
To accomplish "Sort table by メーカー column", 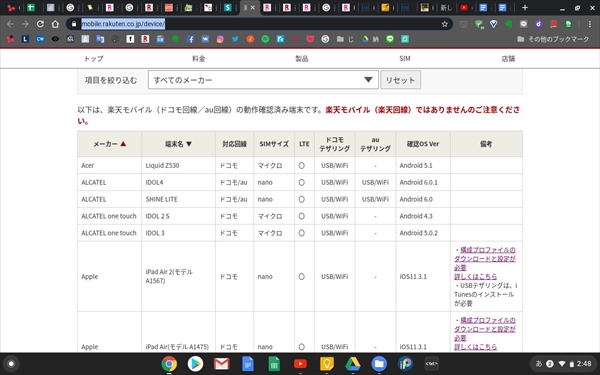I will tap(109, 144).
